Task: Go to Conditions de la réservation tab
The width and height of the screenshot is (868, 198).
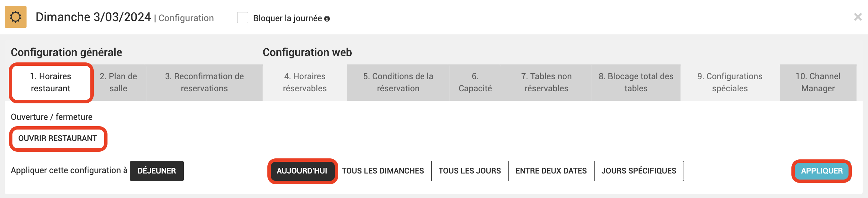Action: click(x=398, y=83)
